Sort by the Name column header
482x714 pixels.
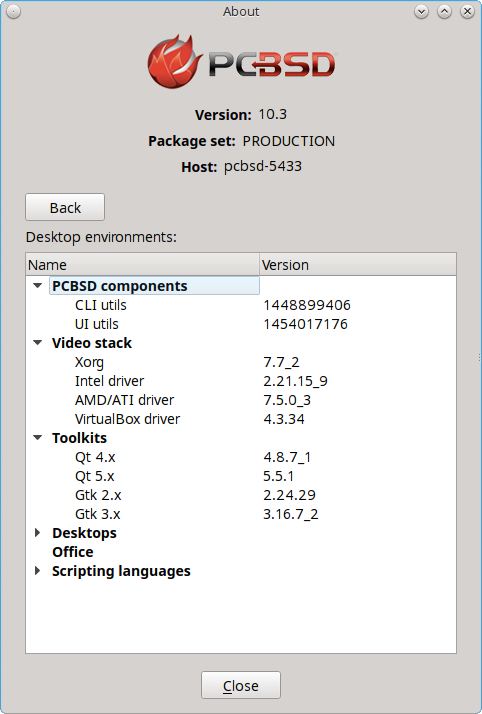point(142,265)
